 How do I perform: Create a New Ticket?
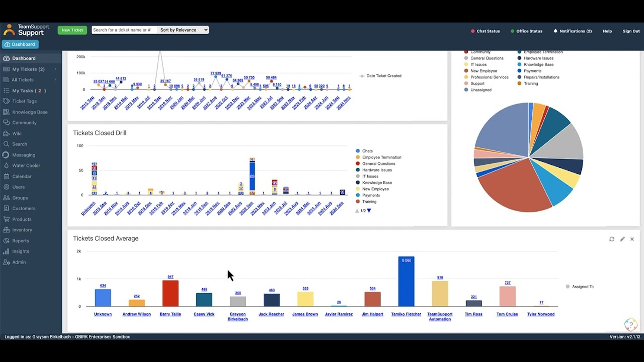pyautogui.click(x=72, y=30)
